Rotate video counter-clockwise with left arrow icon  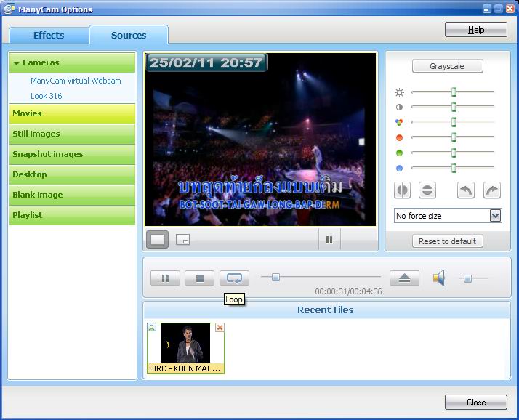(466, 190)
